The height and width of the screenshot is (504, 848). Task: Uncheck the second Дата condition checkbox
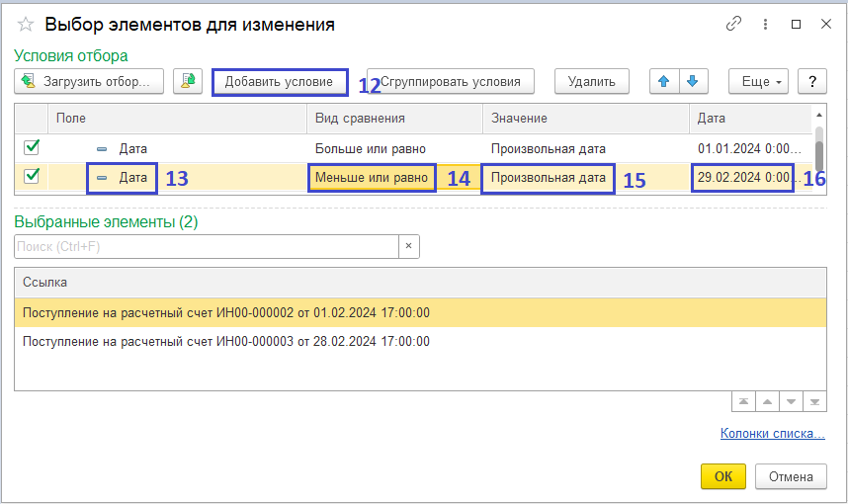click(x=32, y=177)
